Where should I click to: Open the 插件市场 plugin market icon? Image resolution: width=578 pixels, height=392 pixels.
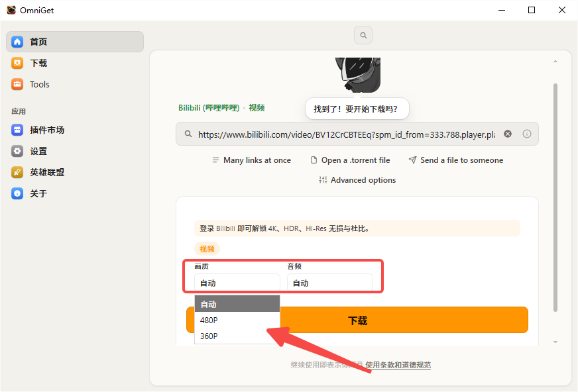[x=17, y=130]
